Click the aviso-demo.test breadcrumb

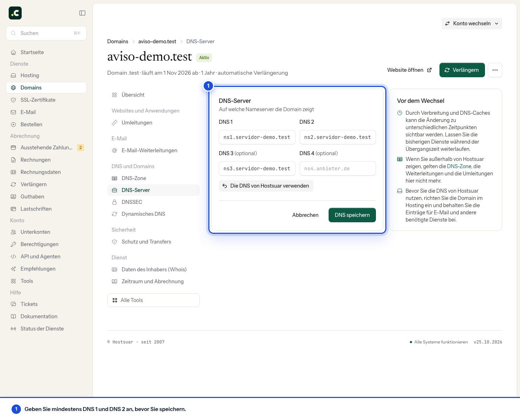(x=157, y=41)
